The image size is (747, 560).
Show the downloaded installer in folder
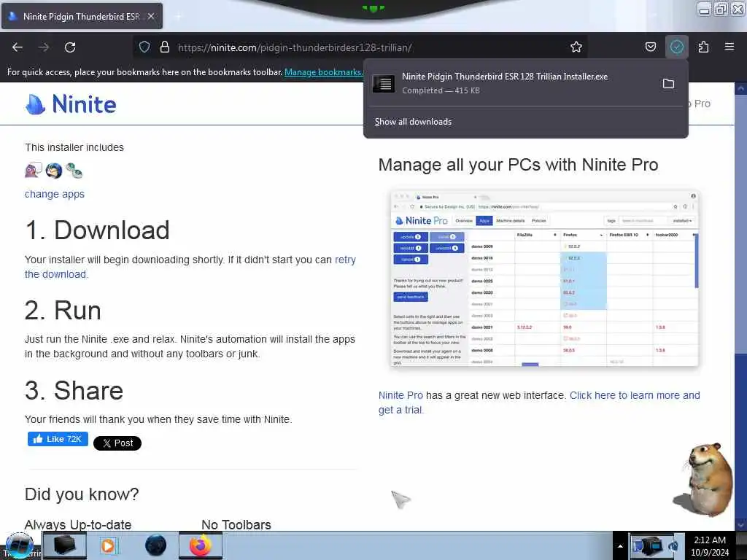coord(668,84)
